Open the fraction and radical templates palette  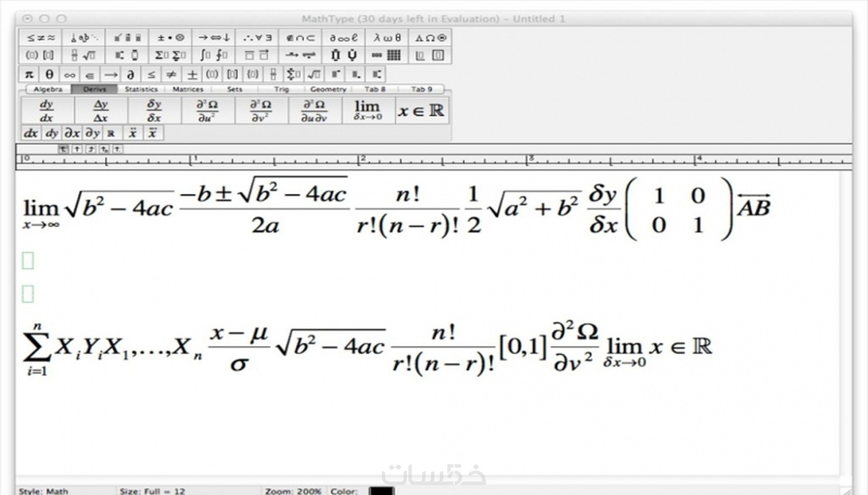coord(84,55)
